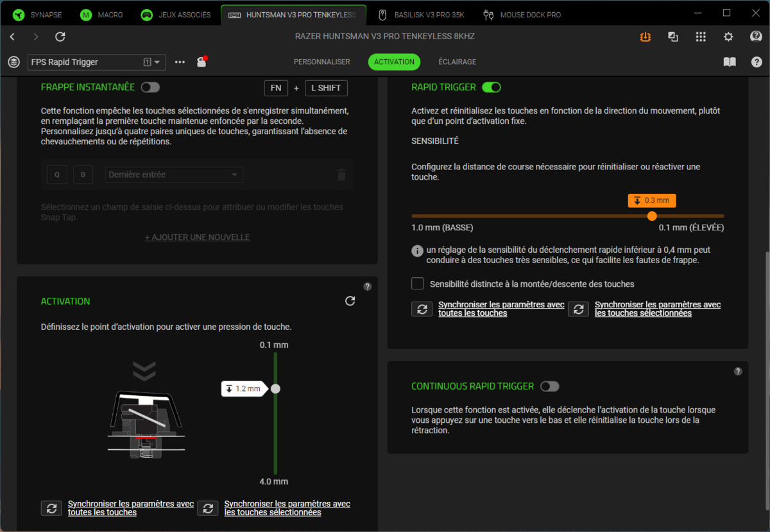Click the overlapping windows icon
This screenshot has height=532, width=770.
click(x=673, y=37)
